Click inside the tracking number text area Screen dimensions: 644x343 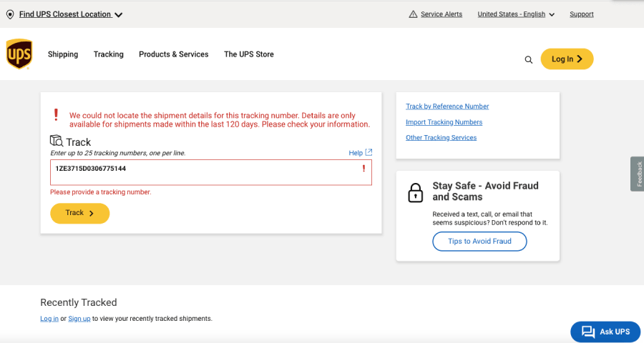(x=210, y=172)
